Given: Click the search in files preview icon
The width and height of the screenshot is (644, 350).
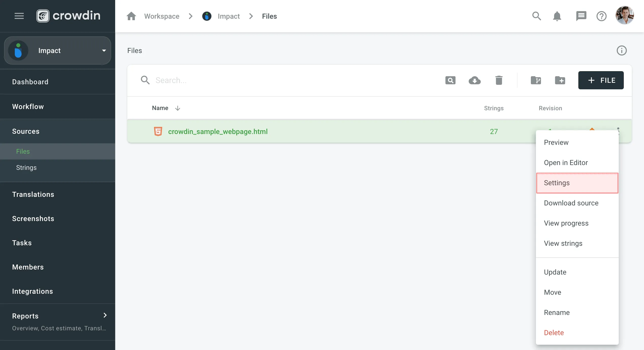Looking at the screenshot, I should (450, 80).
